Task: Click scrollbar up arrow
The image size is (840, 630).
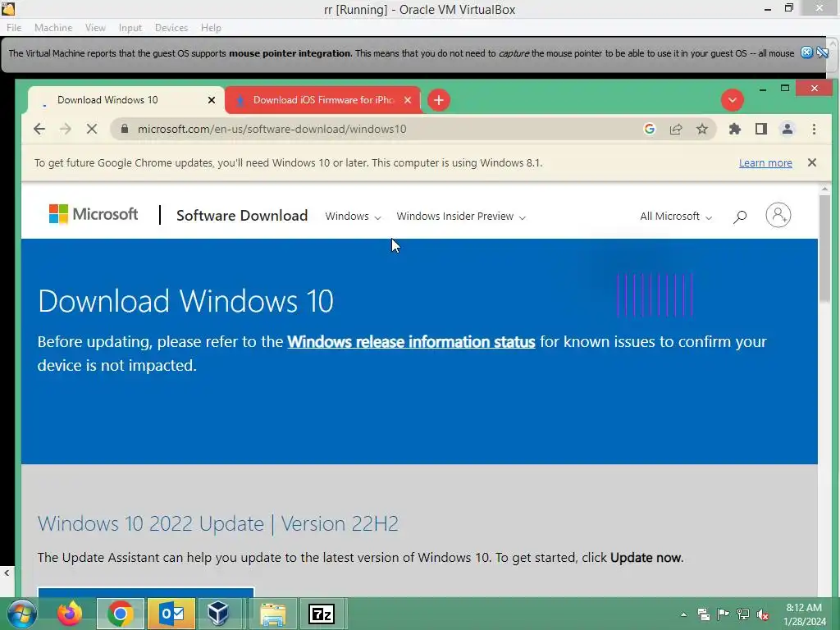Action: click(824, 189)
